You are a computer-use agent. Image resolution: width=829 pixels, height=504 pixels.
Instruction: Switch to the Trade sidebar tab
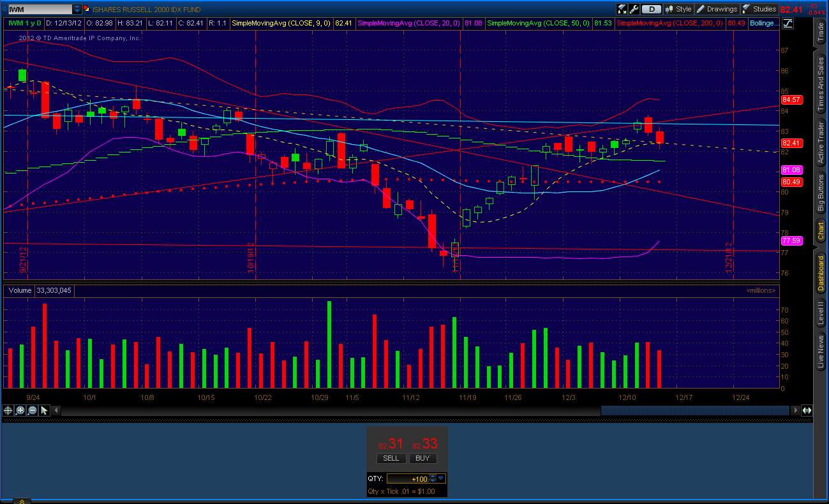coord(820,32)
